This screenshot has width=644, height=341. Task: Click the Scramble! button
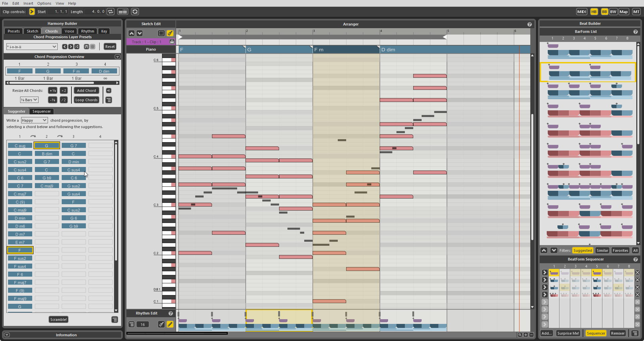point(59,320)
